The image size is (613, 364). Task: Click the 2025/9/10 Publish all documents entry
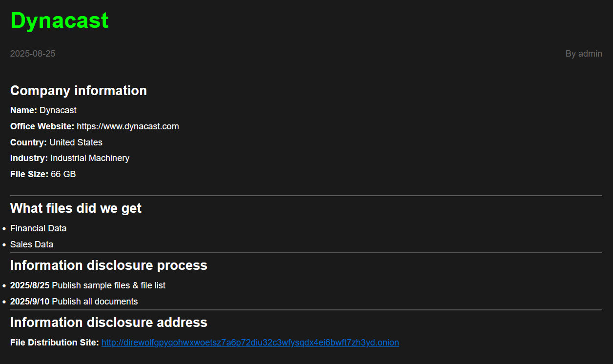[74, 302]
